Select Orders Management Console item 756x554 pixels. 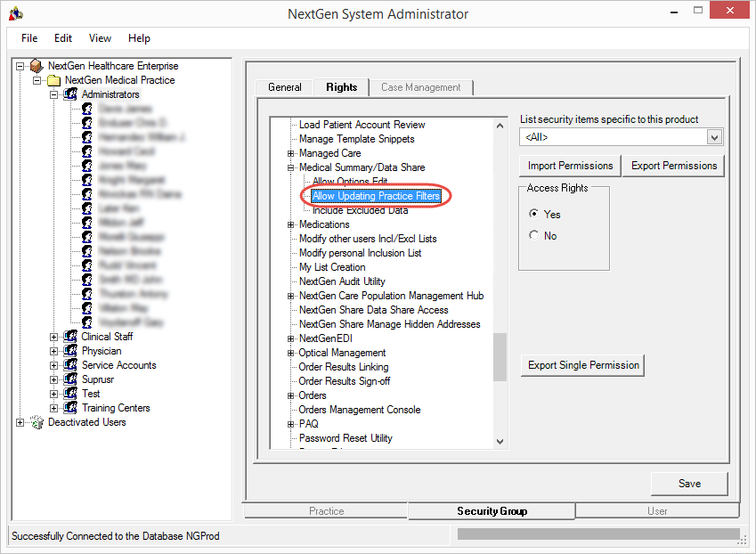[x=360, y=410]
